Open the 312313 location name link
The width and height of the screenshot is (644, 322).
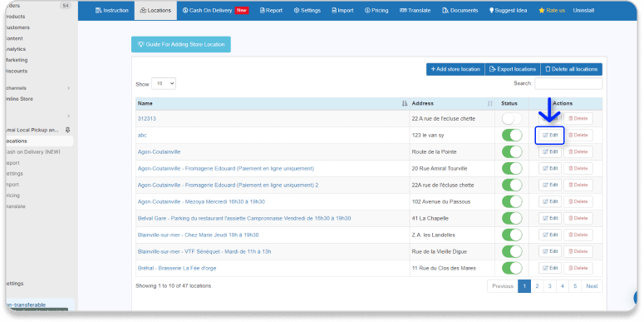[x=146, y=118]
